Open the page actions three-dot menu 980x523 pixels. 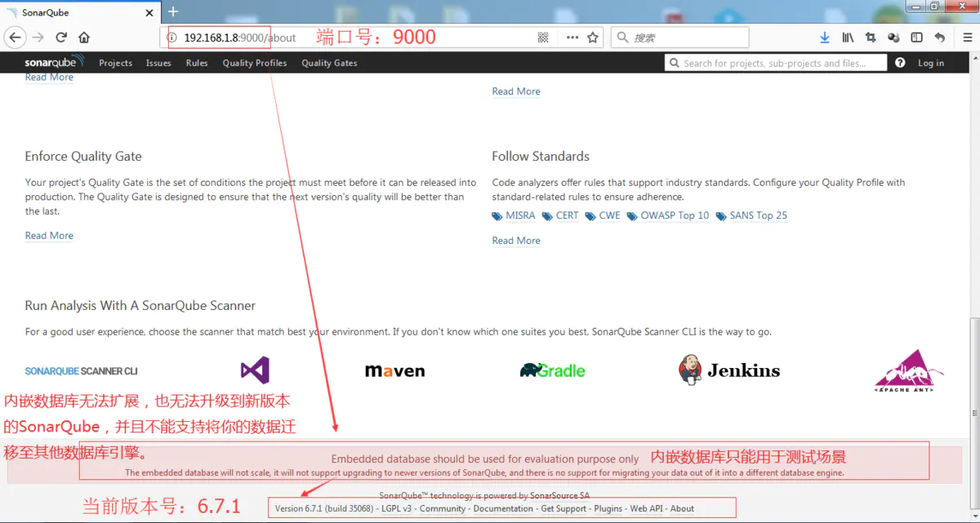click(572, 38)
